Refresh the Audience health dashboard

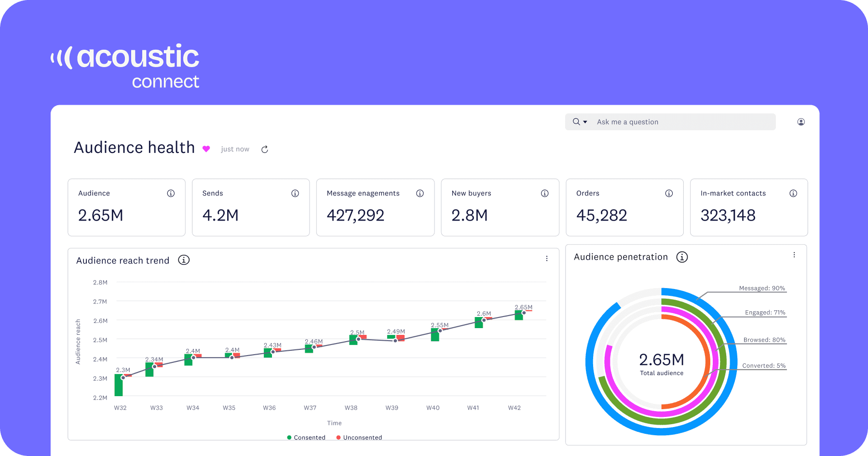tap(265, 149)
